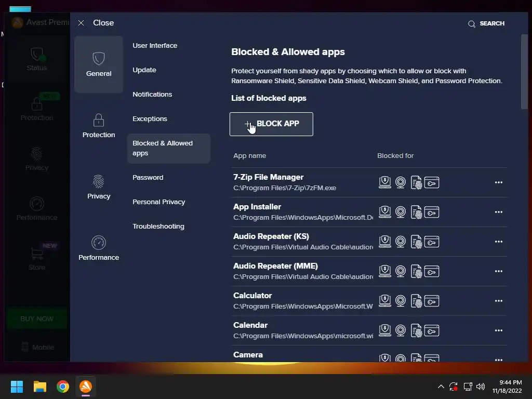This screenshot has height=399, width=532.
Task: Click Ransomware Shield icon in Calculator row
Action: click(x=385, y=301)
